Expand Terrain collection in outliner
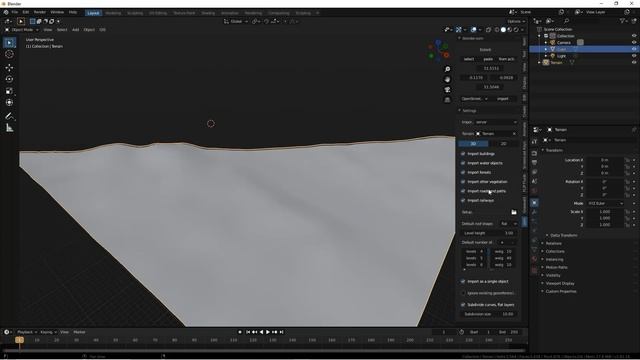The width and height of the screenshot is (640, 360). pos(540,62)
